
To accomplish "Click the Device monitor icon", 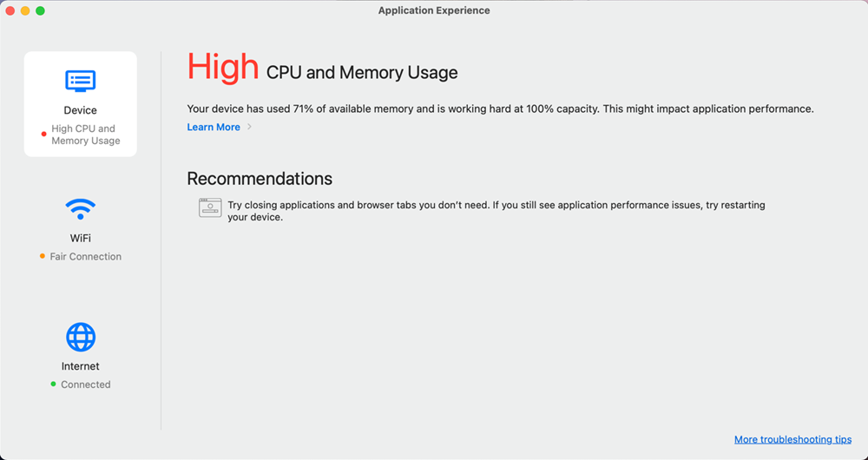I will pos(81,82).
